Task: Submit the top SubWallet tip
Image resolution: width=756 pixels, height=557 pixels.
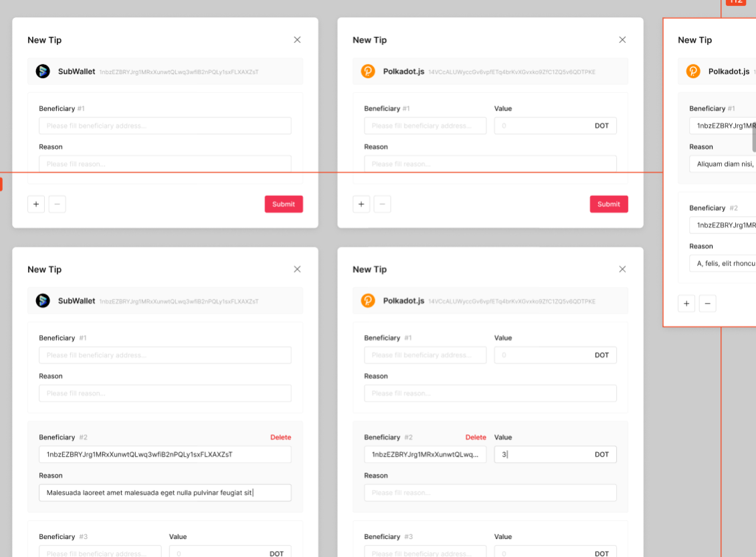Action: coord(284,204)
